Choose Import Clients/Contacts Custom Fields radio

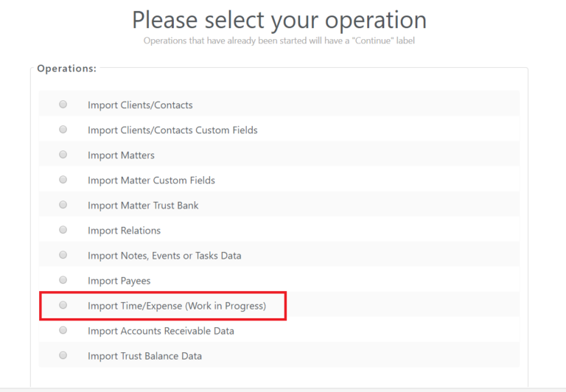(63, 130)
